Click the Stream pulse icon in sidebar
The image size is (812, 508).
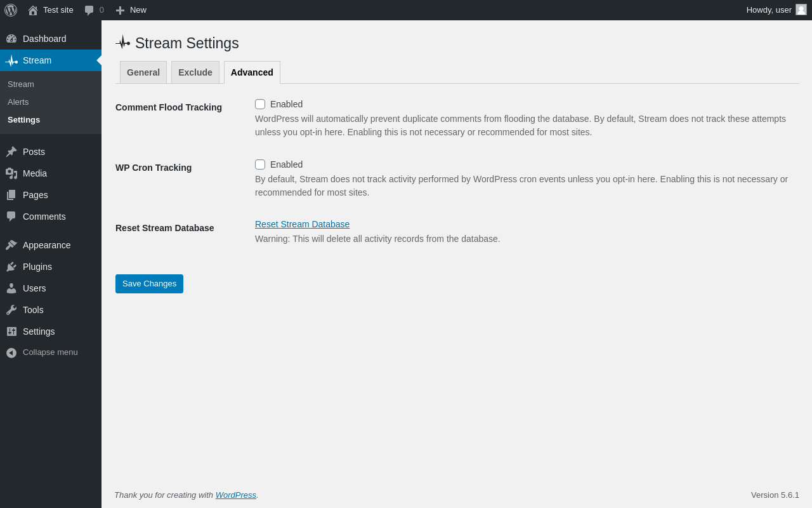(11, 61)
